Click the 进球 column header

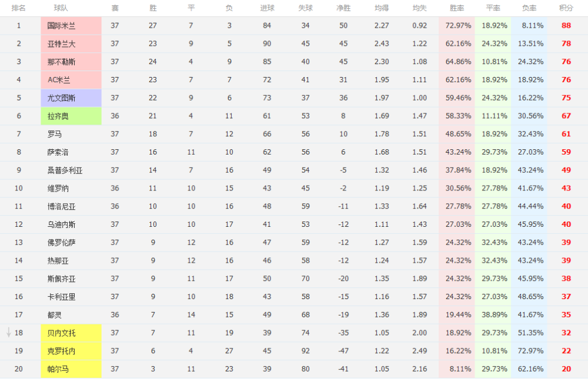(x=267, y=8)
